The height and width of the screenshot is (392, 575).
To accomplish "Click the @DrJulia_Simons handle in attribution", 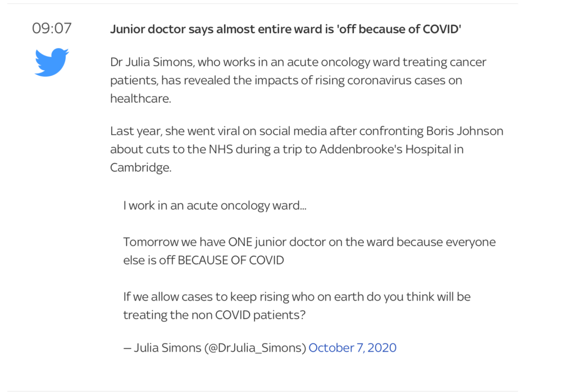I will pos(255,348).
